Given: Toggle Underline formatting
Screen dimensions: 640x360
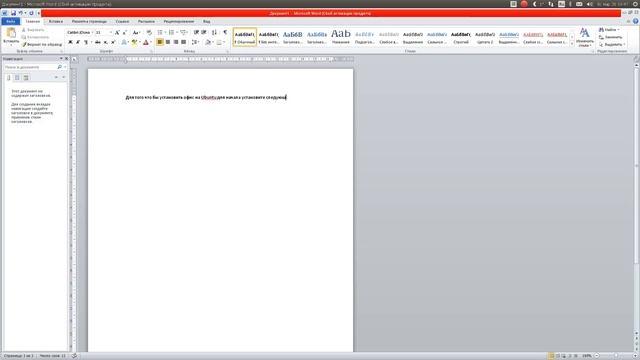Looking at the screenshot, I should point(86,42).
